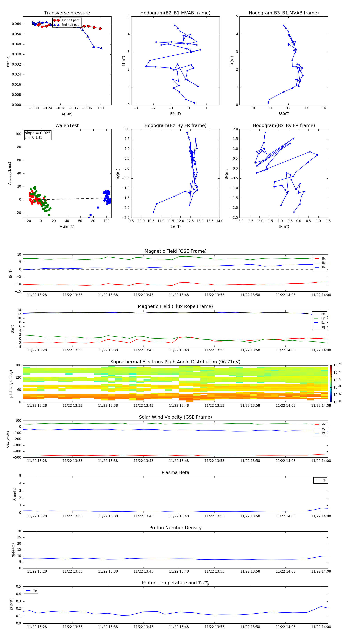Select 'Bx' in the GSE magnetic field legend
This screenshot has height=644, width=351.
click(x=320, y=259)
